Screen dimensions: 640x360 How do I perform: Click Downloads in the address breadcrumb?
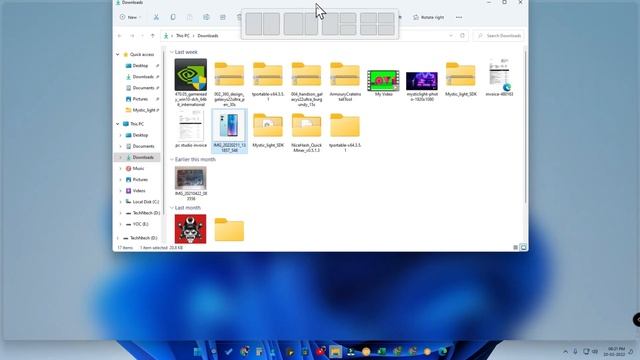point(208,36)
